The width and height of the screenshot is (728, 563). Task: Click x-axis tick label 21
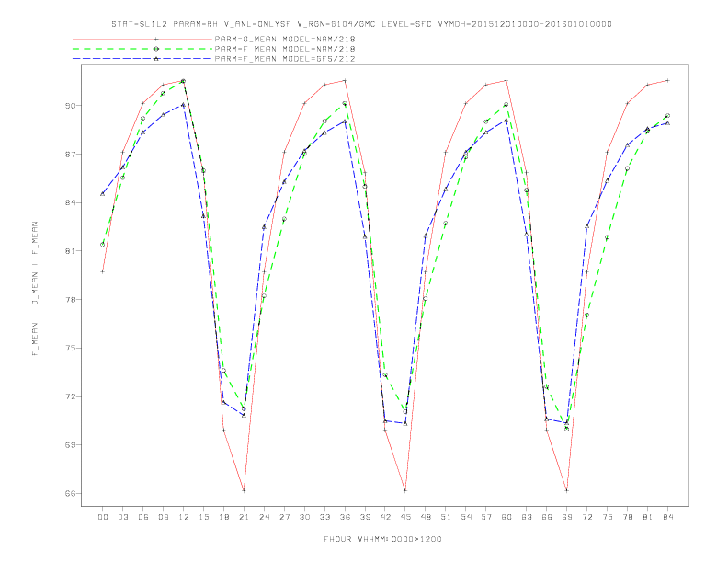coord(244,517)
